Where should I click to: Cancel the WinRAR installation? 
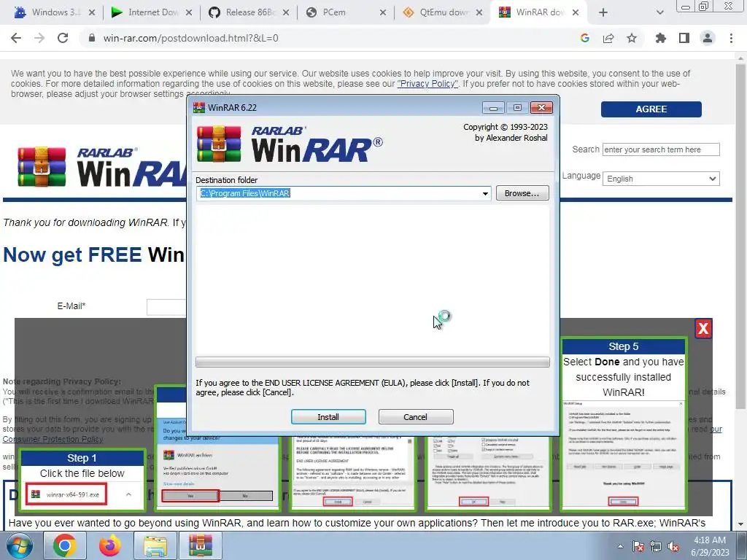coord(415,416)
